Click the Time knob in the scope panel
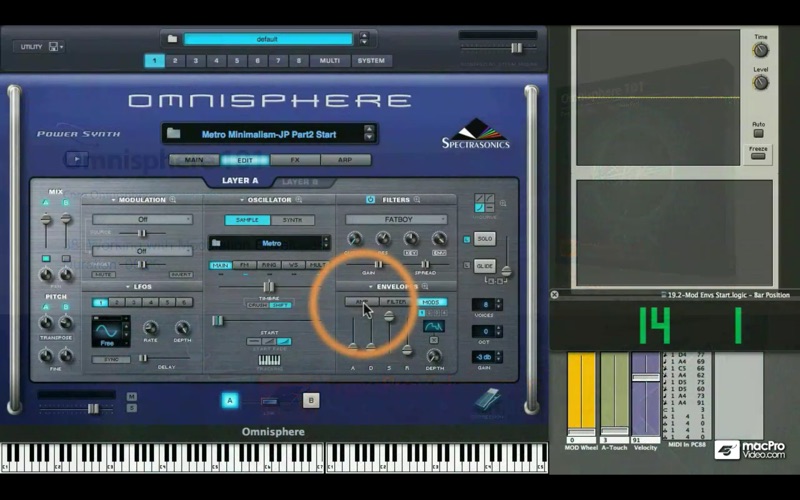The width and height of the screenshot is (800, 500). (x=760, y=50)
